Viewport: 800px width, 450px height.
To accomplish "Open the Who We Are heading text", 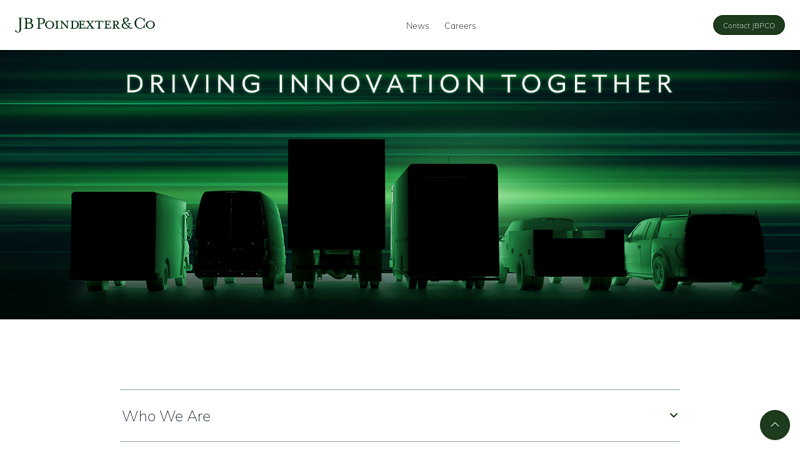I will coord(166,416).
